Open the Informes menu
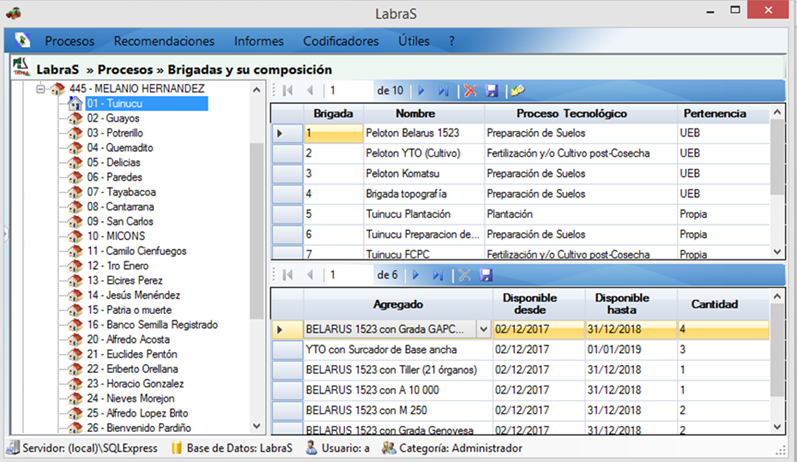 (x=258, y=41)
